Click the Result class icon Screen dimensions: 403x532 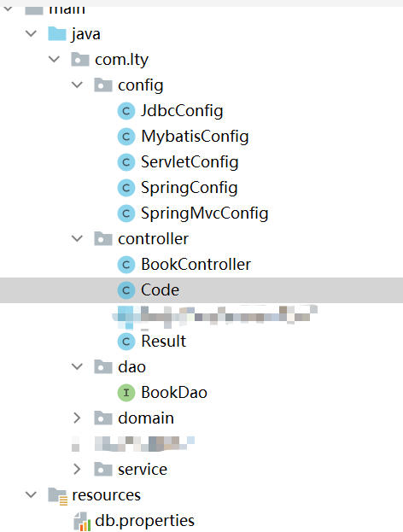pos(126,342)
